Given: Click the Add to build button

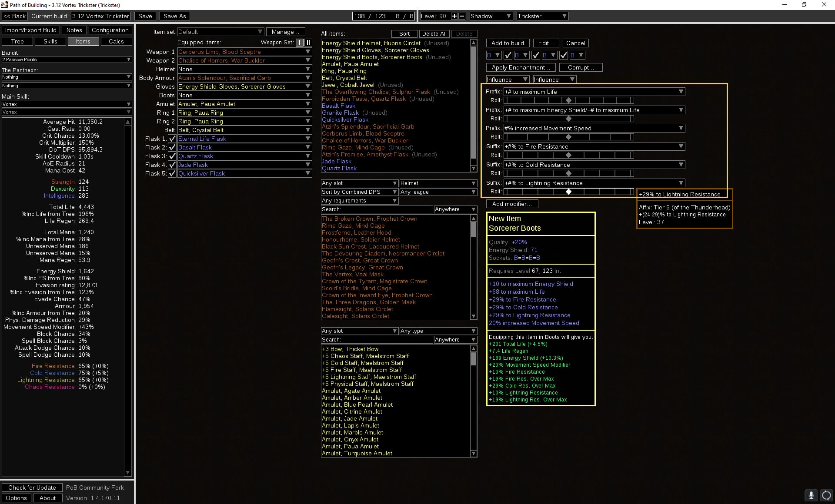Looking at the screenshot, I should [508, 43].
